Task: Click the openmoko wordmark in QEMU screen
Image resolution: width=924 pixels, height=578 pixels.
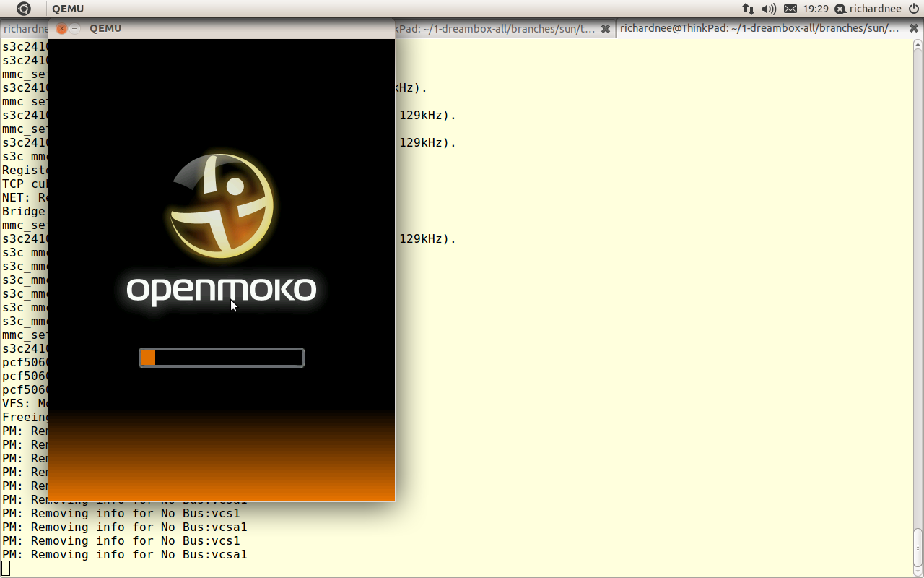Action: pyautogui.click(x=222, y=290)
